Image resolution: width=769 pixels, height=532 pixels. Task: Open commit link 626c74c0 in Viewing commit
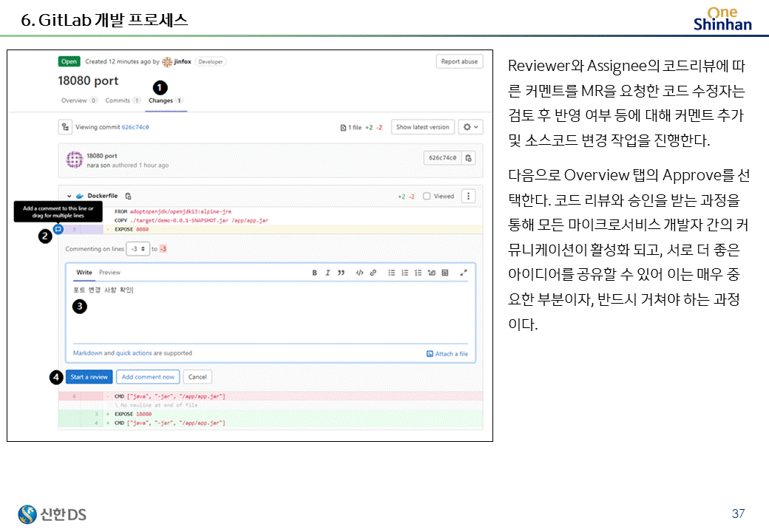point(135,127)
